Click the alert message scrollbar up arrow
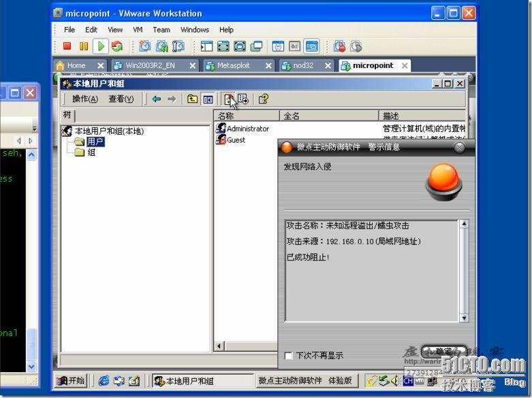The image size is (532, 398). coord(464,224)
